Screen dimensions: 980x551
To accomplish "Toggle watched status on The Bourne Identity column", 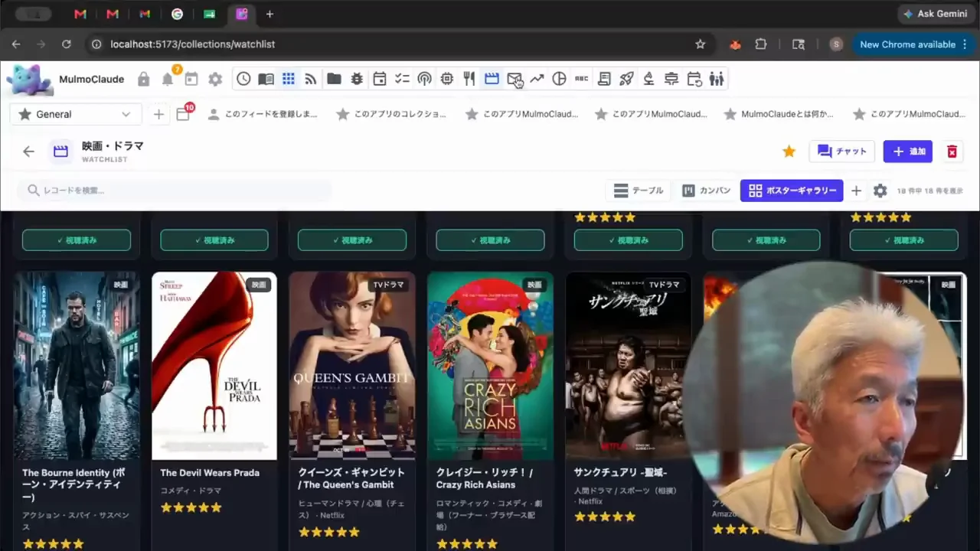I will click(x=77, y=240).
